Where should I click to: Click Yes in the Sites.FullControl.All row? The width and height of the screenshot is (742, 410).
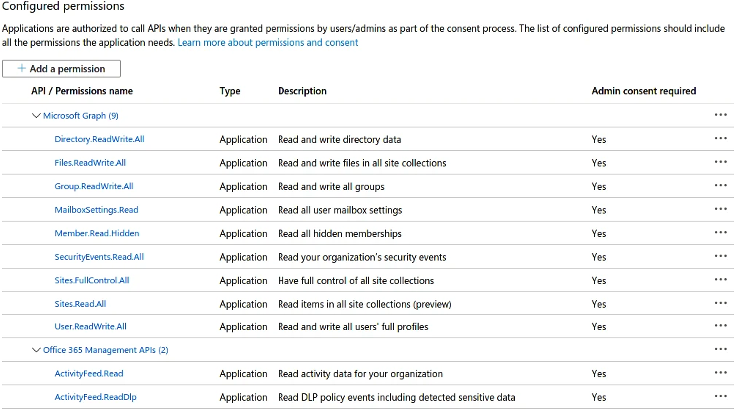click(599, 281)
